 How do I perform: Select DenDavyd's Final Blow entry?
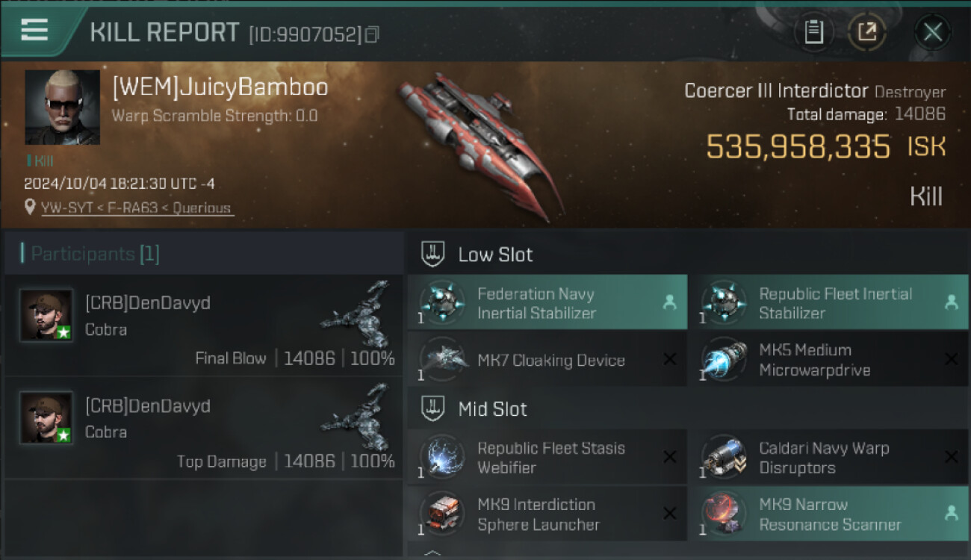(x=203, y=326)
